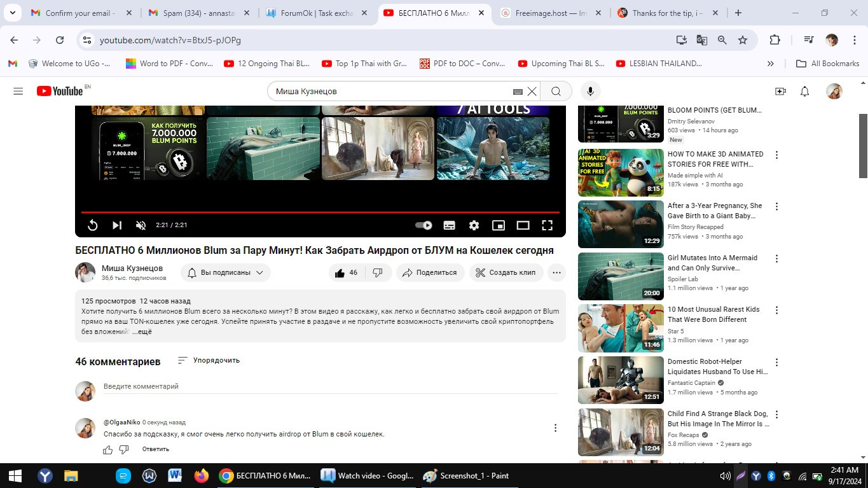Run search with magnifier button
This screenshot has width=868, height=488.
tap(556, 92)
